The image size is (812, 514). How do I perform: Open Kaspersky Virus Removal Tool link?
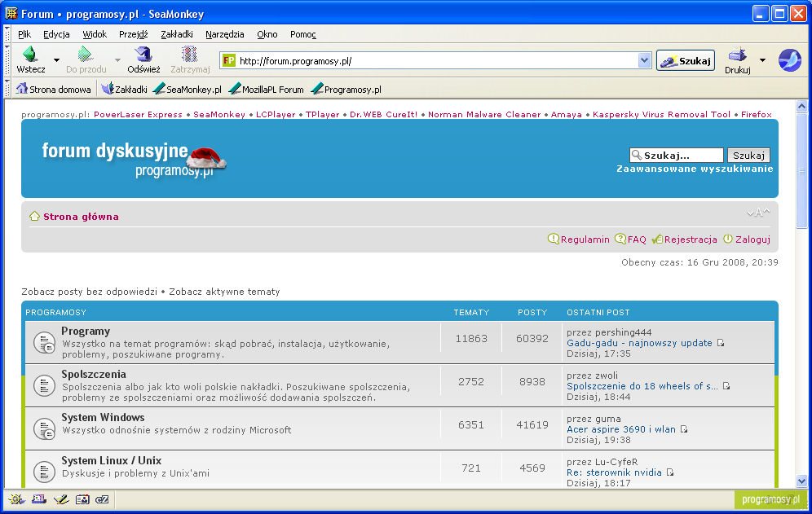(x=661, y=114)
